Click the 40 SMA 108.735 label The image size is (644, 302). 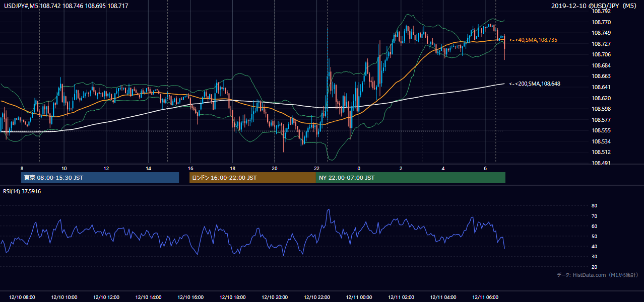533,40
